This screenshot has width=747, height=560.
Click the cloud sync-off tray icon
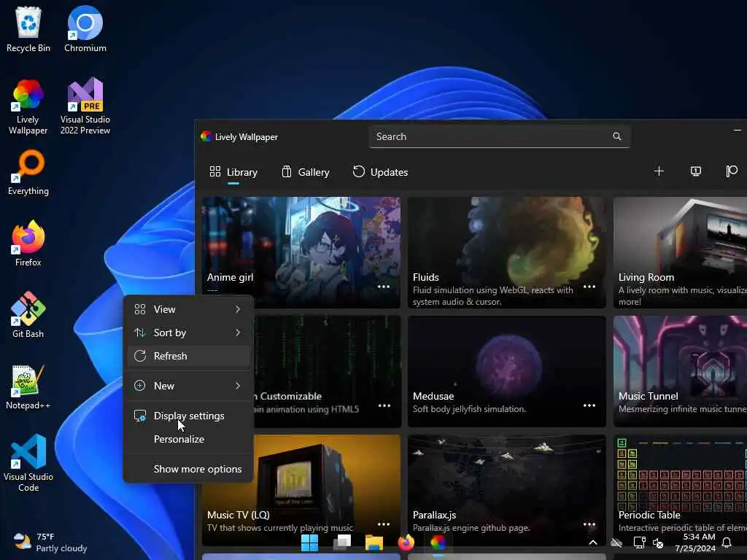[616, 542]
